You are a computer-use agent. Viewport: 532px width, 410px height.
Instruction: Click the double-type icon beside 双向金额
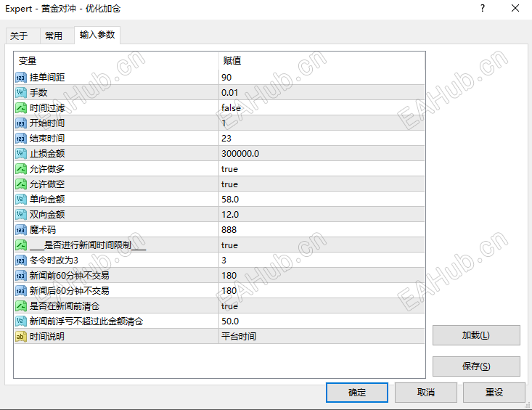[21, 215]
